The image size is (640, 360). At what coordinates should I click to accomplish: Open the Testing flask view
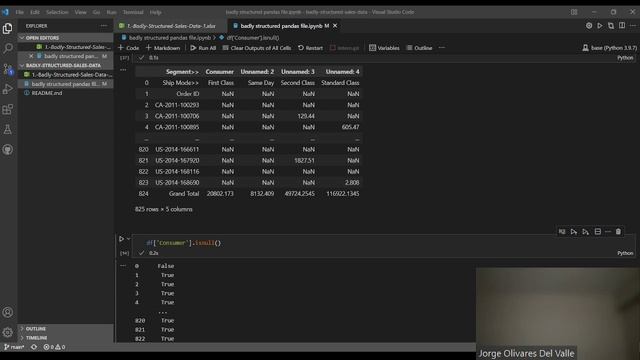tap(7, 129)
